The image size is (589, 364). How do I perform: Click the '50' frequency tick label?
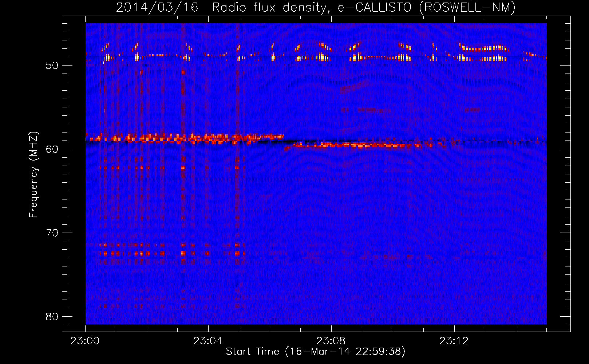[x=52, y=66]
